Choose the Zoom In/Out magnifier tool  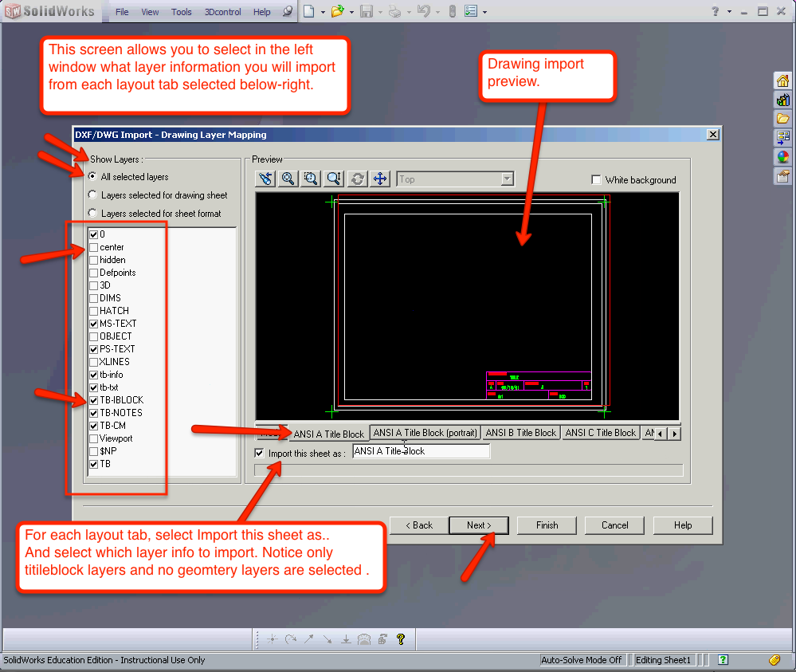pyautogui.click(x=334, y=179)
